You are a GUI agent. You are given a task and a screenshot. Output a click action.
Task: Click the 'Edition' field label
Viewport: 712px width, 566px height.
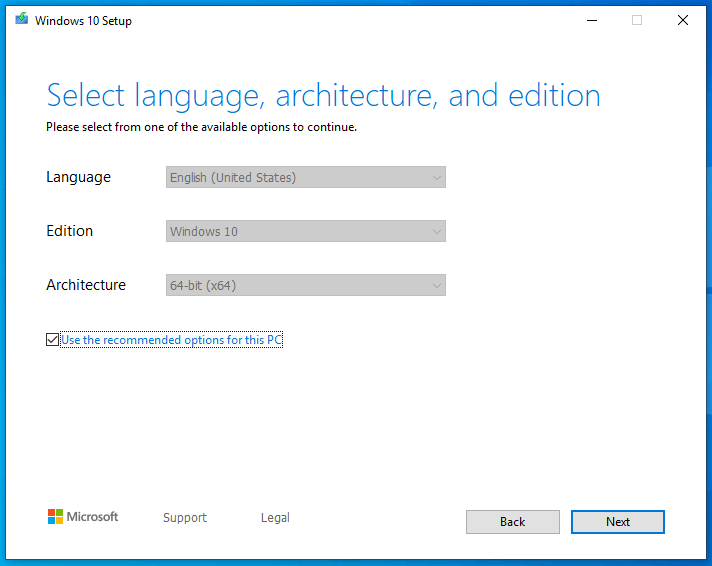click(x=69, y=231)
